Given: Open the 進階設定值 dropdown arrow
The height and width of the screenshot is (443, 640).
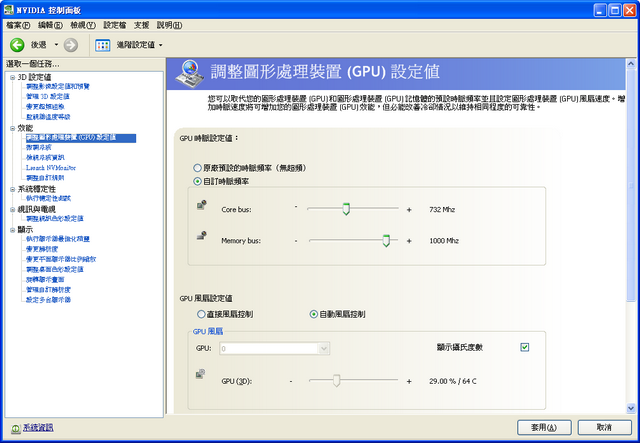Looking at the screenshot, I should (160, 45).
